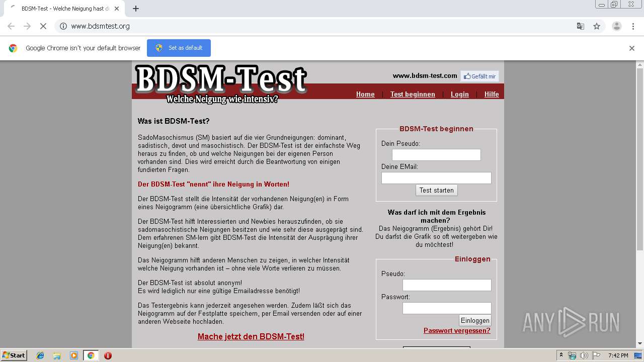Set Chrome as default browser
The height and width of the screenshot is (362, 644).
click(x=179, y=48)
